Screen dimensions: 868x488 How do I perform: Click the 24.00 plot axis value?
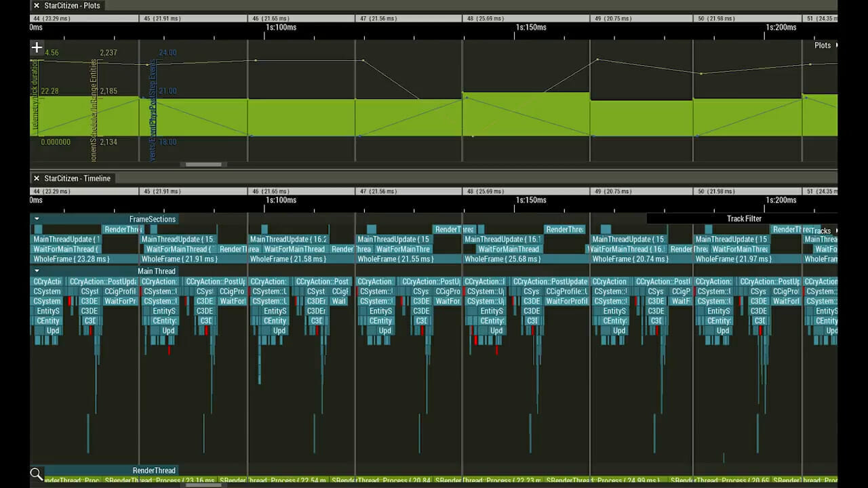(167, 53)
